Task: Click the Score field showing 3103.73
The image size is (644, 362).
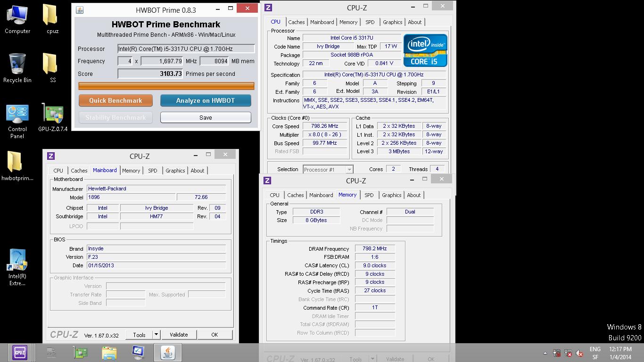Action: click(x=150, y=74)
